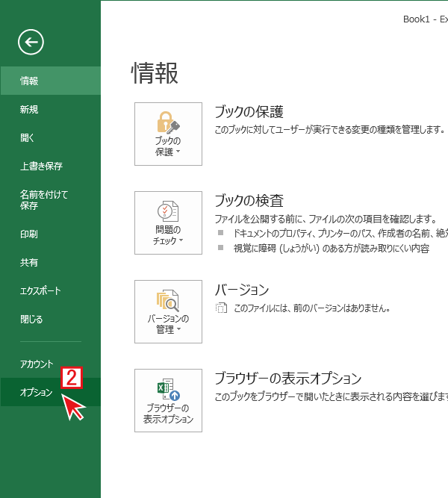Click the small document icon beside version message
The image size is (448, 498).
221,308
